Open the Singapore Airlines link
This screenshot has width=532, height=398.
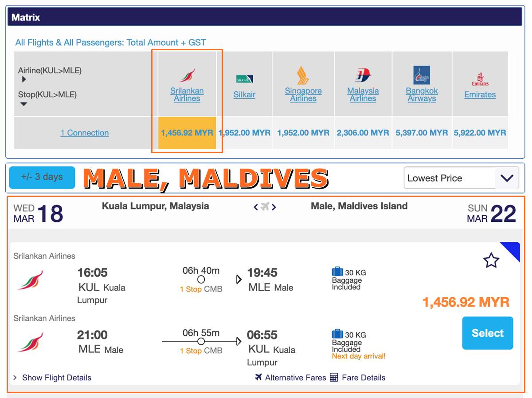click(303, 95)
